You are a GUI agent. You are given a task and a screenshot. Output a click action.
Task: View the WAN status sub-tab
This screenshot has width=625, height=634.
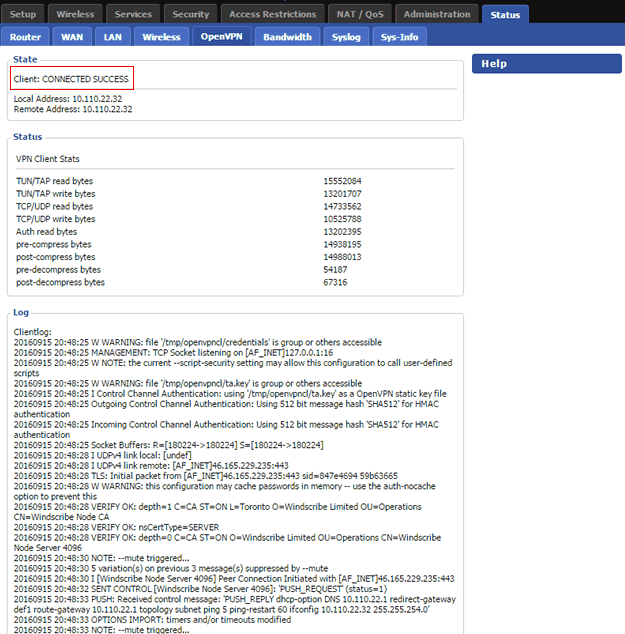pos(72,37)
